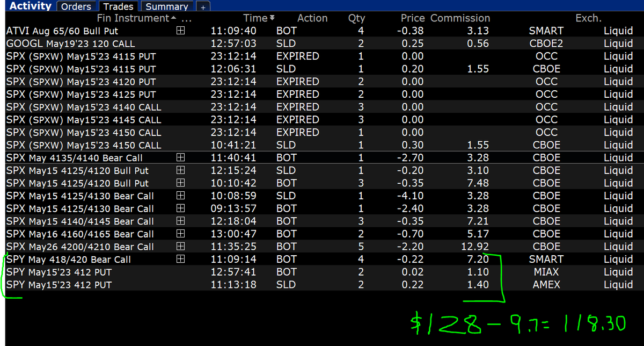Click time 09:13:57 cell
The height and width of the screenshot is (346, 644).
tap(233, 208)
